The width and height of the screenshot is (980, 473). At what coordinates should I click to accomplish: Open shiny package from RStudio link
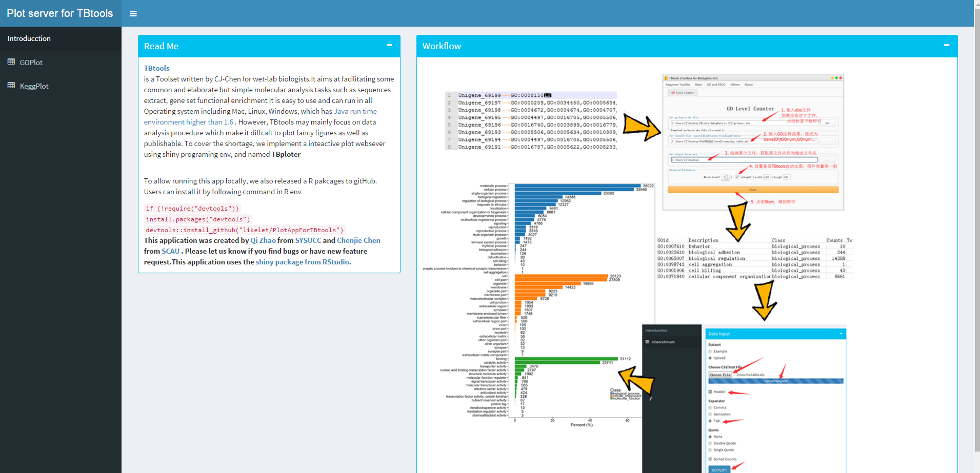pos(303,262)
